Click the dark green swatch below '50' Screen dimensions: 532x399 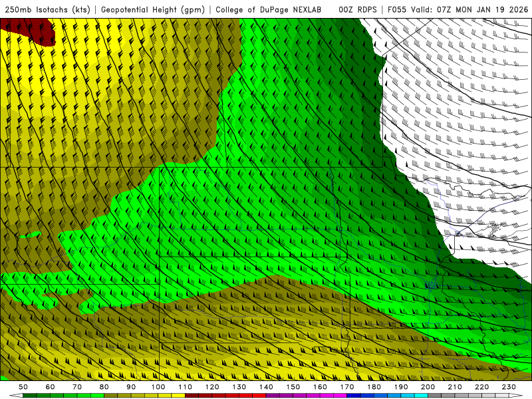point(30,396)
